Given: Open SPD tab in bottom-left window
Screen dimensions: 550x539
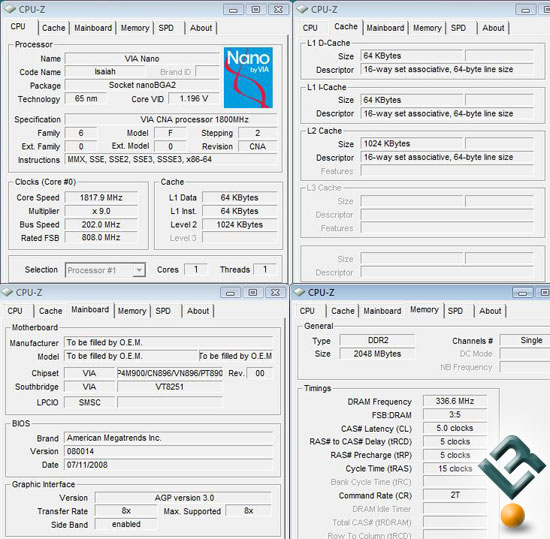Looking at the screenshot, I should click(x=163, y=311).
